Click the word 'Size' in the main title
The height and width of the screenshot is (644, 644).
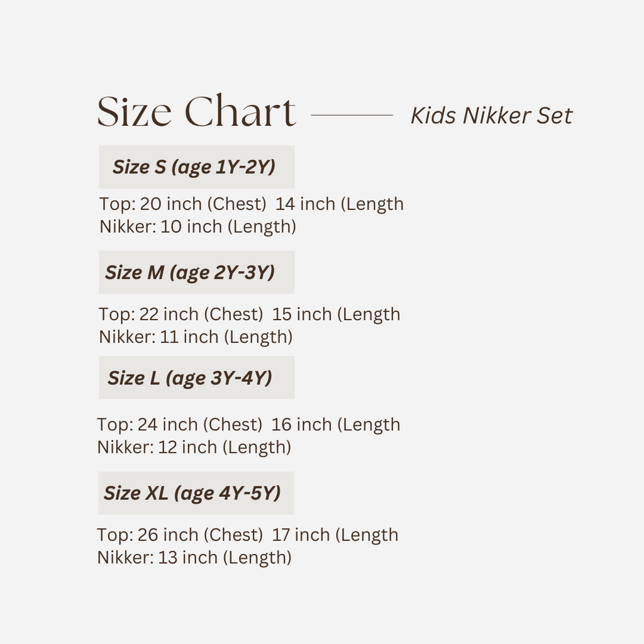[135, 113]
